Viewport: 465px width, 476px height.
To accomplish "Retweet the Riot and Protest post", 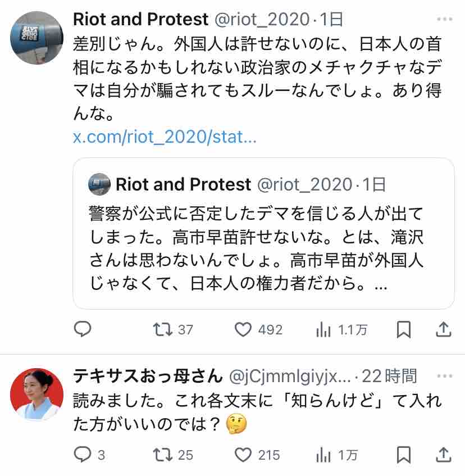I will [163, 329].
